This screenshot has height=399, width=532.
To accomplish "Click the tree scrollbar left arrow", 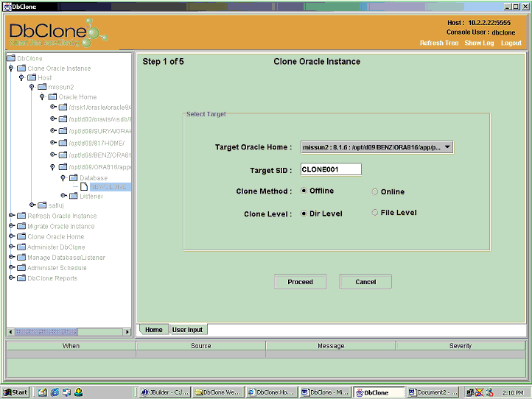I will pos(11,331).
